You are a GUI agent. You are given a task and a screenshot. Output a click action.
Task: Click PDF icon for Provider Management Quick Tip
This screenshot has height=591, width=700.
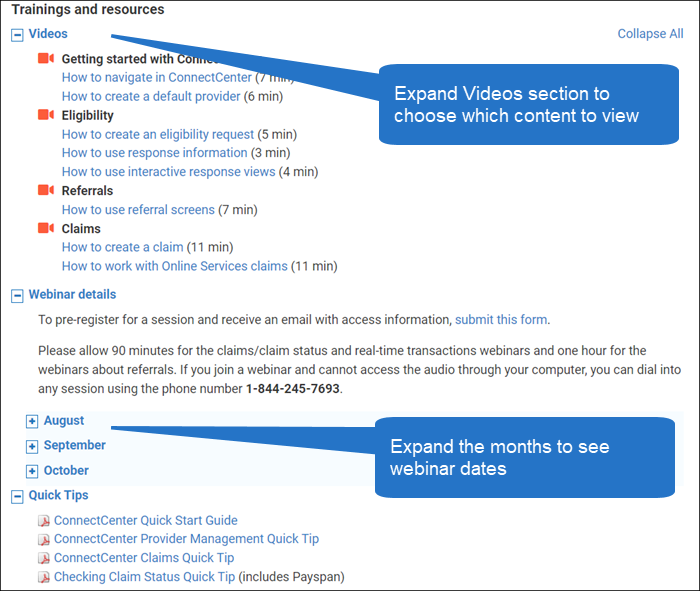(44, 540)
